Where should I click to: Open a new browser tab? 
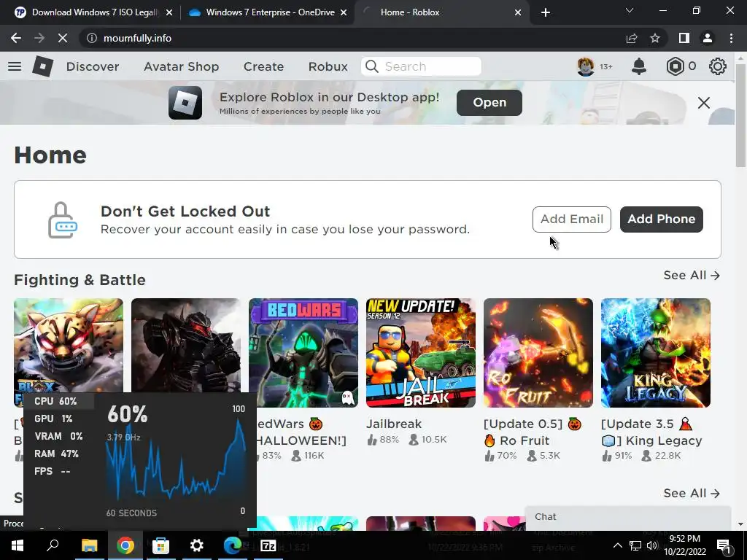click(546, 12)
